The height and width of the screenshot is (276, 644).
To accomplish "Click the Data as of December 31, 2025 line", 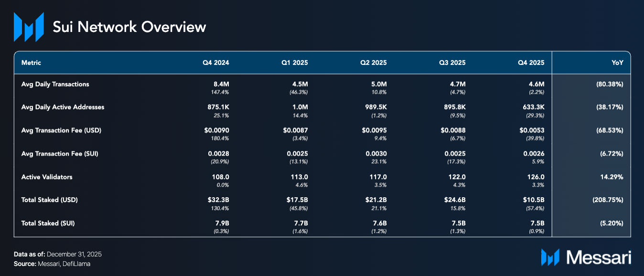I will pos(58,255).
